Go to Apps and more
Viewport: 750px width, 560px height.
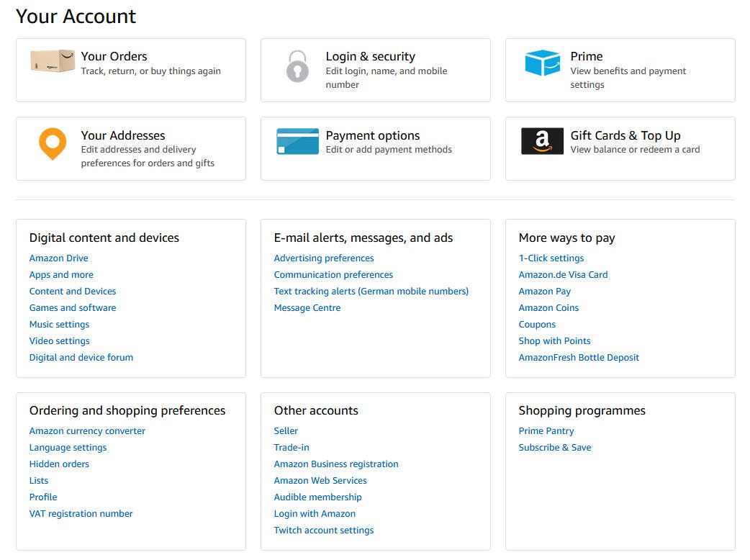pos(61,275)
